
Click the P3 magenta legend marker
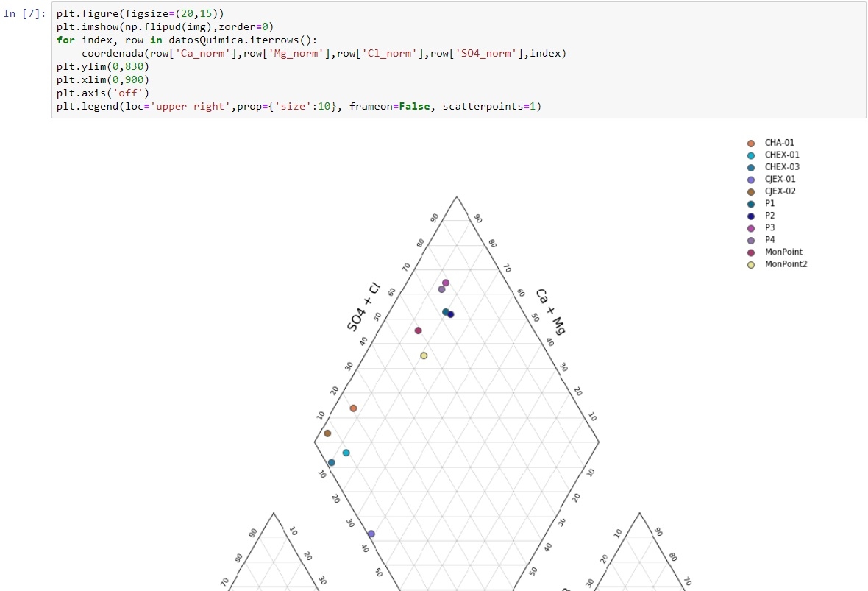coord(750,228)
